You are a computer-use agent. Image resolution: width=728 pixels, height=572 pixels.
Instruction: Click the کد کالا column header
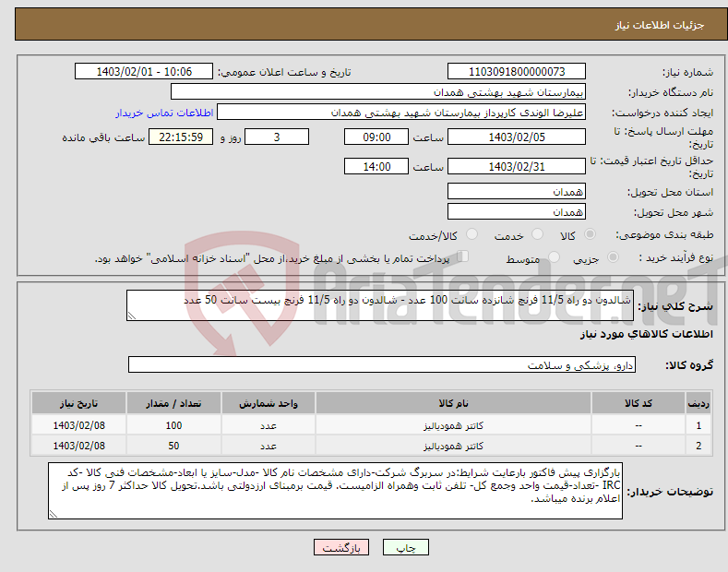638,403
